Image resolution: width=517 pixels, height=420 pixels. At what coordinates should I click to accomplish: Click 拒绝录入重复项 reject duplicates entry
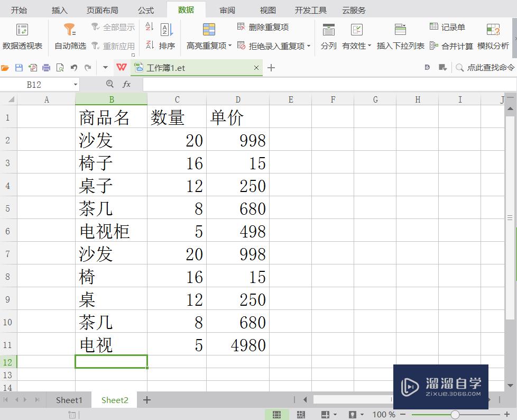(x=274, y=45)
